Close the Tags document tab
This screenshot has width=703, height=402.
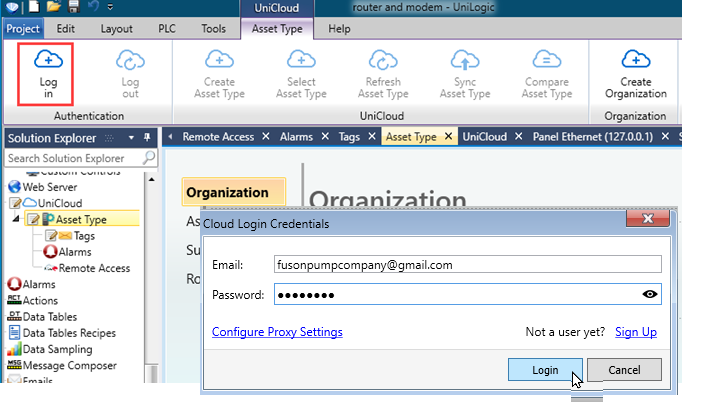click(372, 136)
